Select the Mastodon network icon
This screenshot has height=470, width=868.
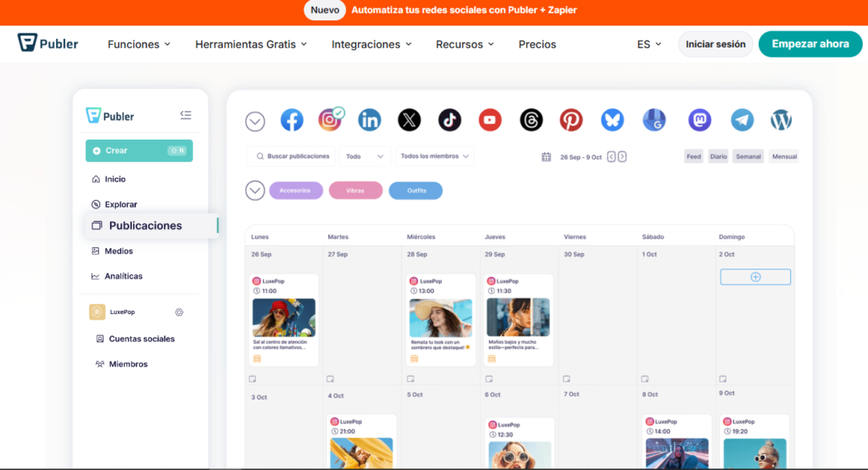point(699,120)
